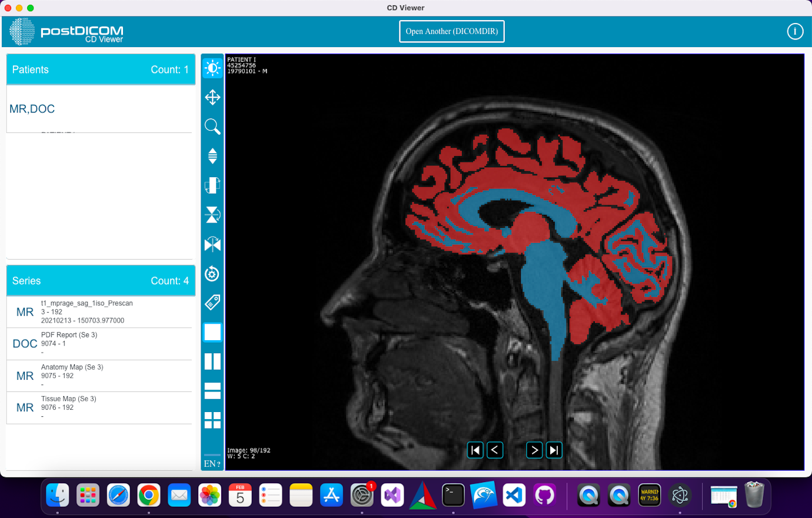Screen dimensions: 812x518
Task: Flip the image horizontally
Action: [x=212, y=244]
